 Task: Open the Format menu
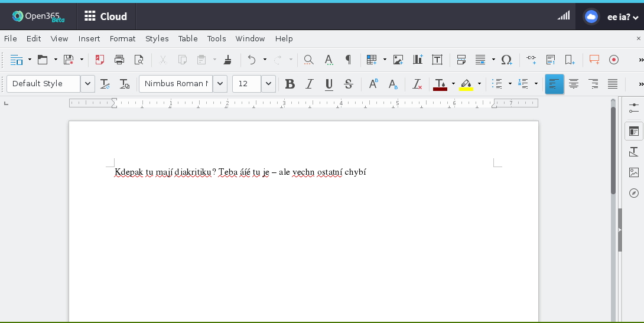(122, 38)
